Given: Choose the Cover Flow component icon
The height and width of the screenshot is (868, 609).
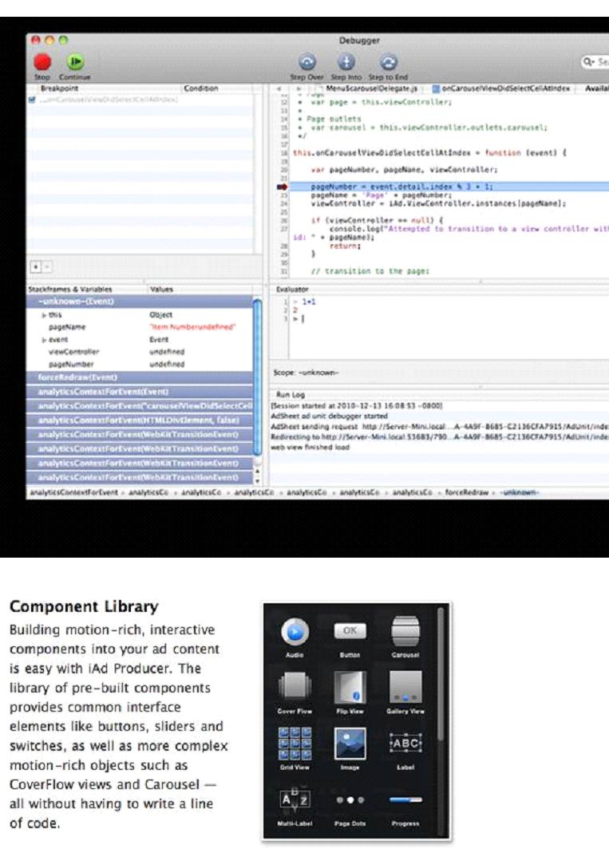Looking at the screenshot, I should tap(295, 685).
